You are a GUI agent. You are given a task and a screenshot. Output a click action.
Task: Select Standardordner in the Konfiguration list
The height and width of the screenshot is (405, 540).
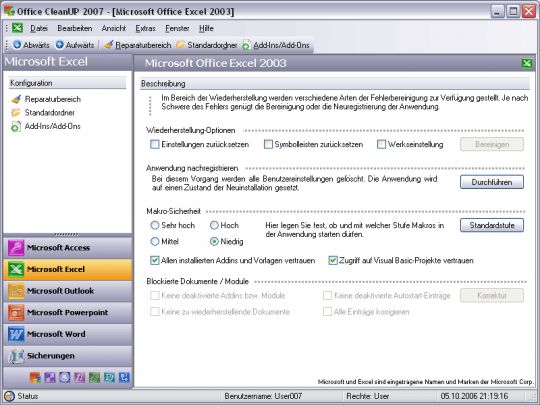(43, 113)
